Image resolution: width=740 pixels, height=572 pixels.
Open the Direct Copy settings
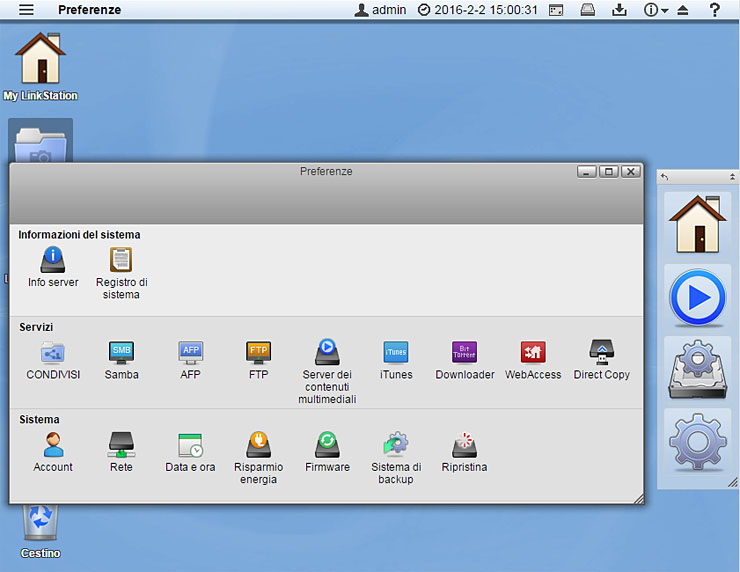coord(601,353)
